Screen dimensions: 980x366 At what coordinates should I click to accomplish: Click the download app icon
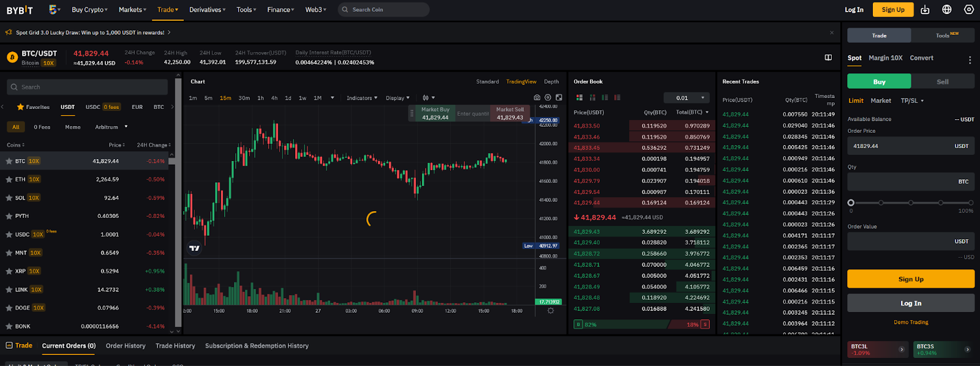coord(925,10)
